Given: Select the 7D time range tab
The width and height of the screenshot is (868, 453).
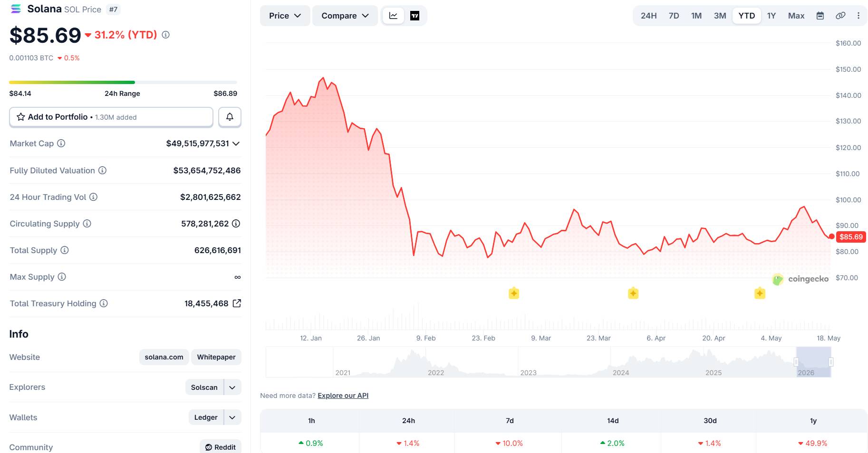Looking at the screenshot, I should (674, 16).
